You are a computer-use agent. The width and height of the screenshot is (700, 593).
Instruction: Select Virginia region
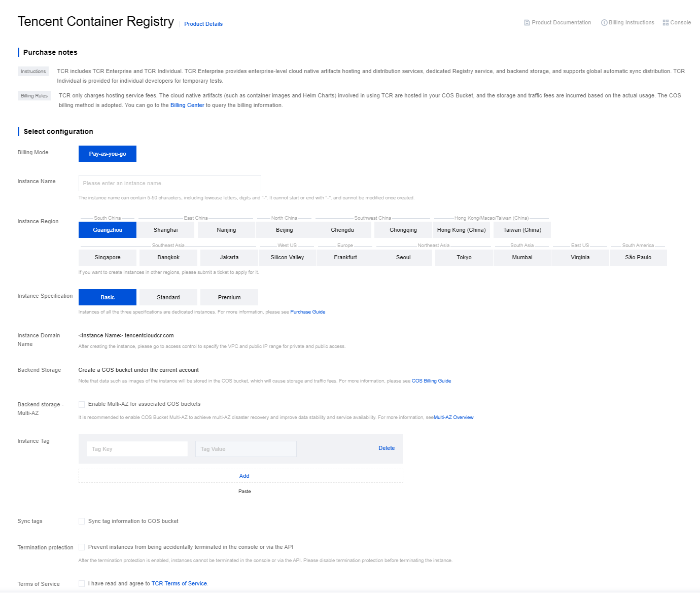(580, 257)
